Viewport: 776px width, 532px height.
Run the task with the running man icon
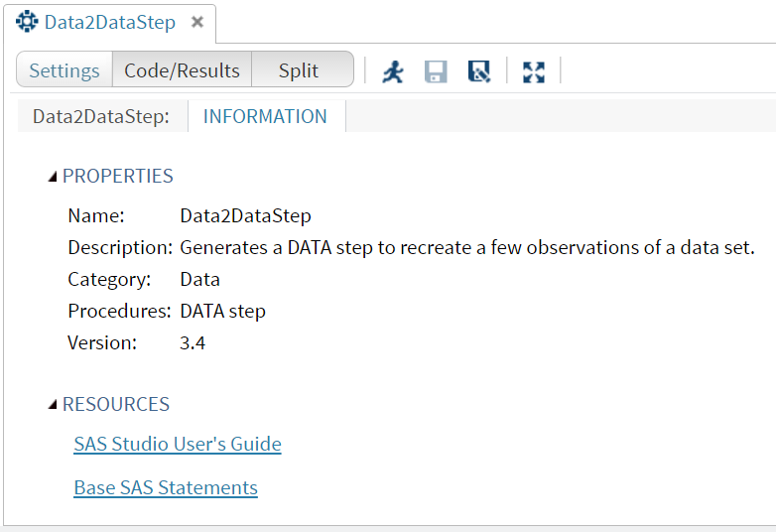click(393, 71)
